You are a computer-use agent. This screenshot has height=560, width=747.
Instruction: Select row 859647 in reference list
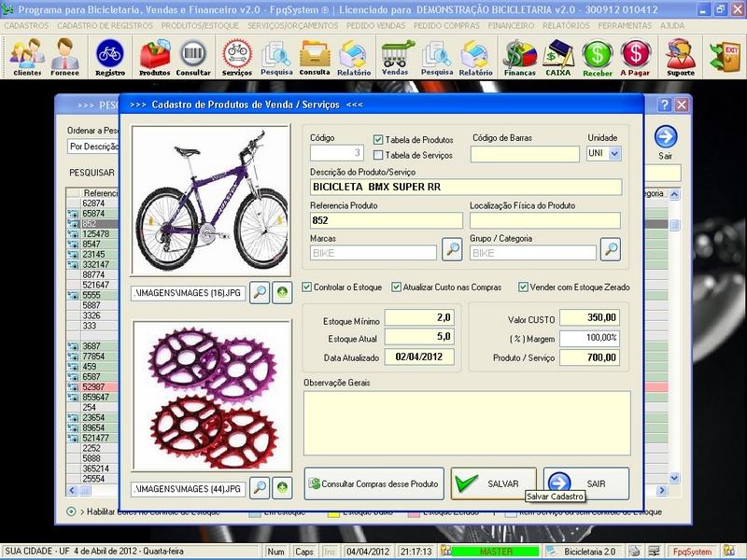pyautogui.click(x=93, y=398)
